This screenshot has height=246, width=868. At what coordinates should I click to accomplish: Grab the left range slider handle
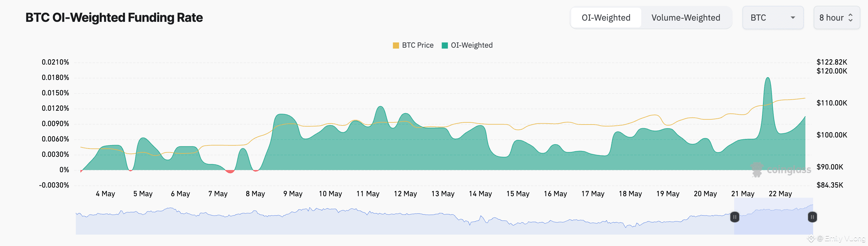[734, 217]
